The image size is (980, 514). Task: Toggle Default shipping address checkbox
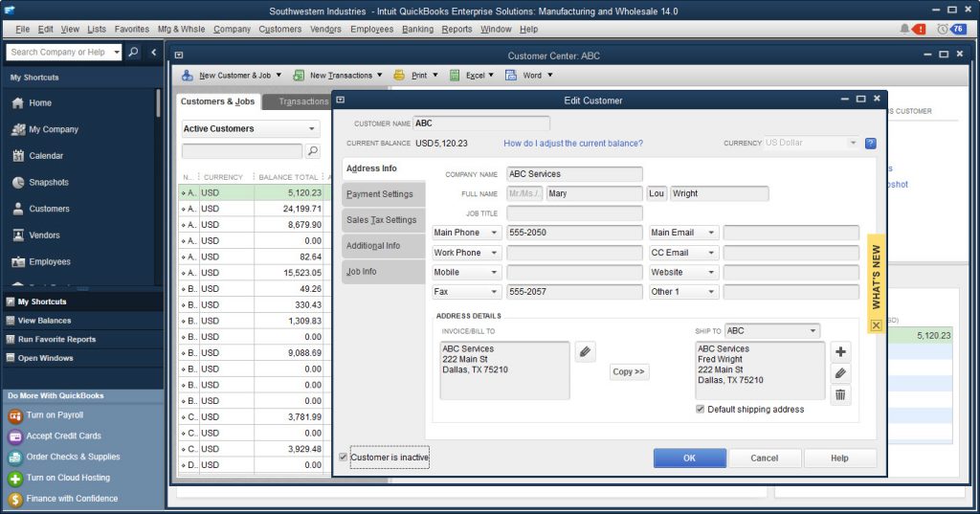(700, 409)
